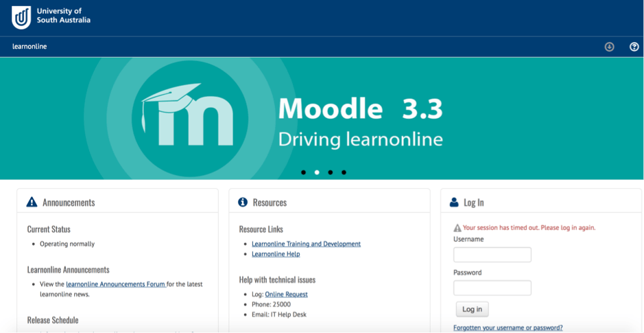
Task: Click the Log in button
Action: click(473, 310)
